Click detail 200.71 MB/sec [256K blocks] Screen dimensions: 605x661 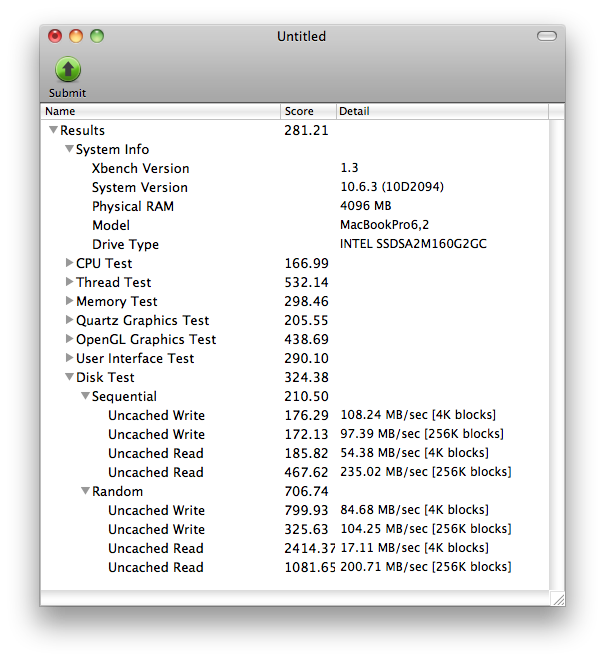click(425, 566)
